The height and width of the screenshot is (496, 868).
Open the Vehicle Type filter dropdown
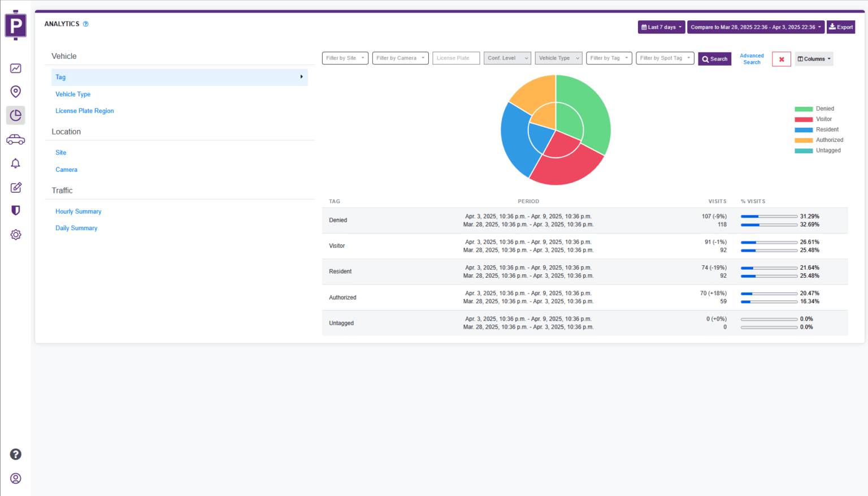(559, 58)
